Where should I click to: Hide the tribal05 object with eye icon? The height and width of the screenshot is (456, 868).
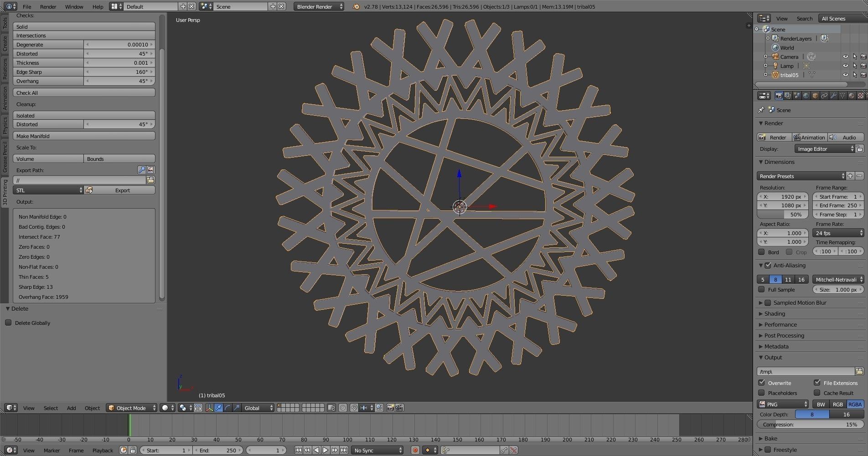[845, 75]
